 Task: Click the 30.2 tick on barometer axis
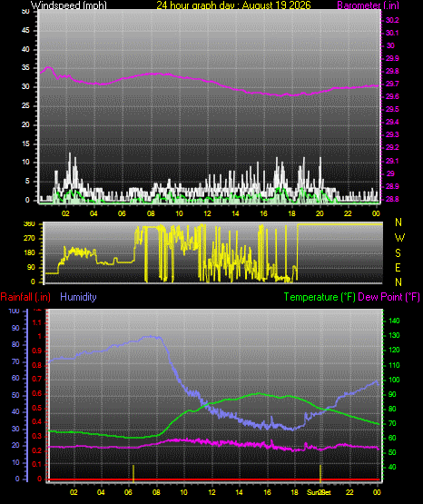[392, 20]
